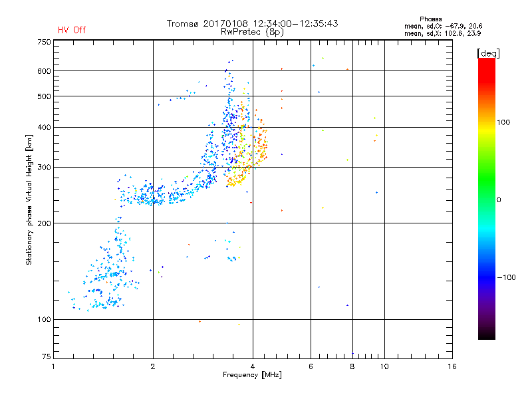Click the y-axis '500' tick label
The height and width of the screenshot is (399, 532).
(44, 96)
